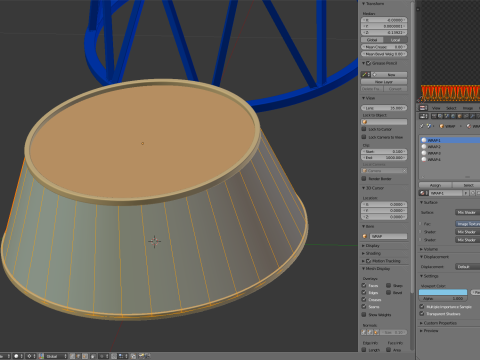
Task: Select WRAP-4 material slot
Action: point(450,159)
